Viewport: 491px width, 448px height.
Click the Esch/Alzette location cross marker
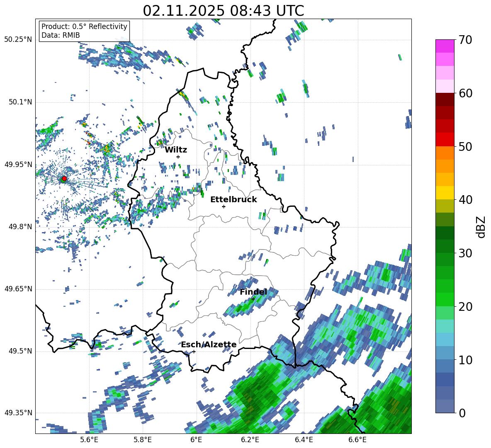click(194, 351)
